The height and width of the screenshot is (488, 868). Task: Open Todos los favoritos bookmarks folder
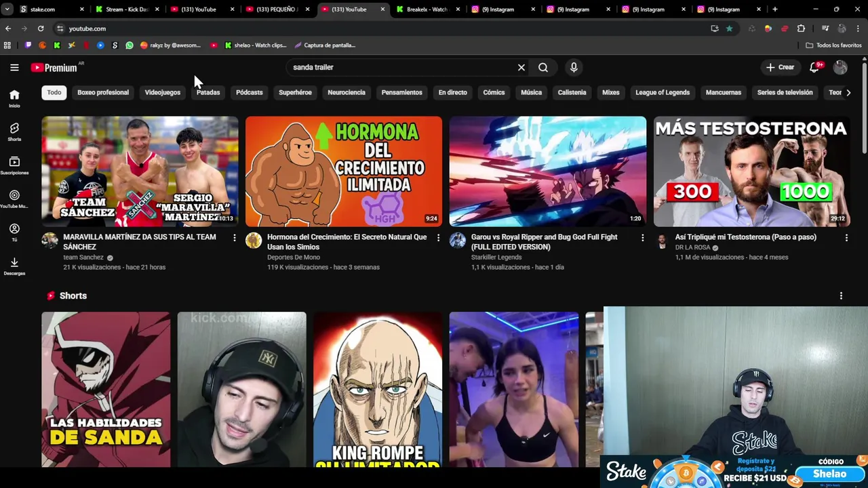click(833, 45)
